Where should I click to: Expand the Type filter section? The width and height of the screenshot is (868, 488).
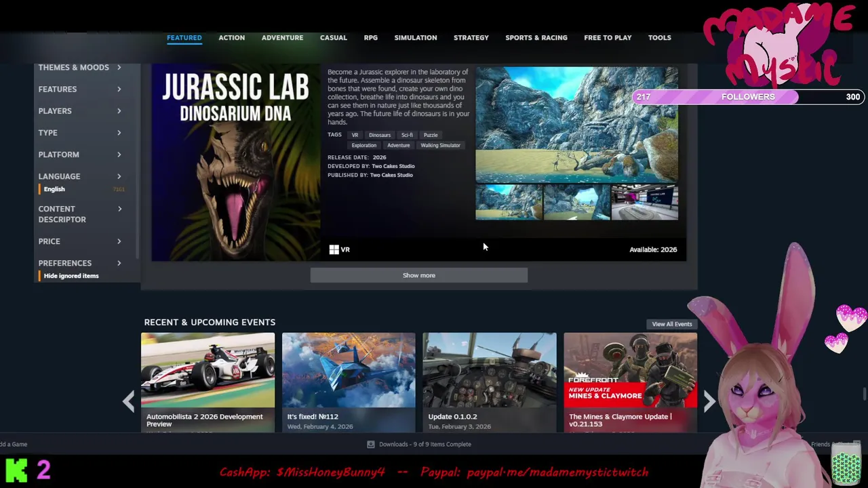click(80, 132)
